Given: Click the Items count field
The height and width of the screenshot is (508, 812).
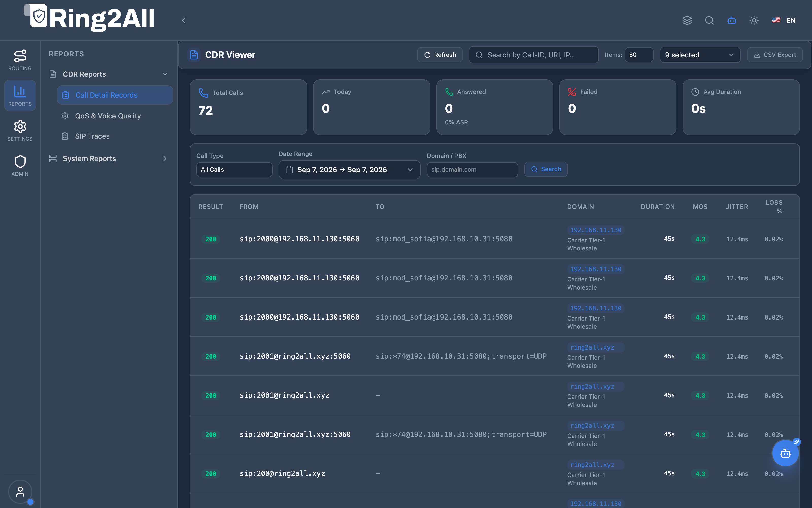Looking at the screenshot, I should tap(639, 55).
